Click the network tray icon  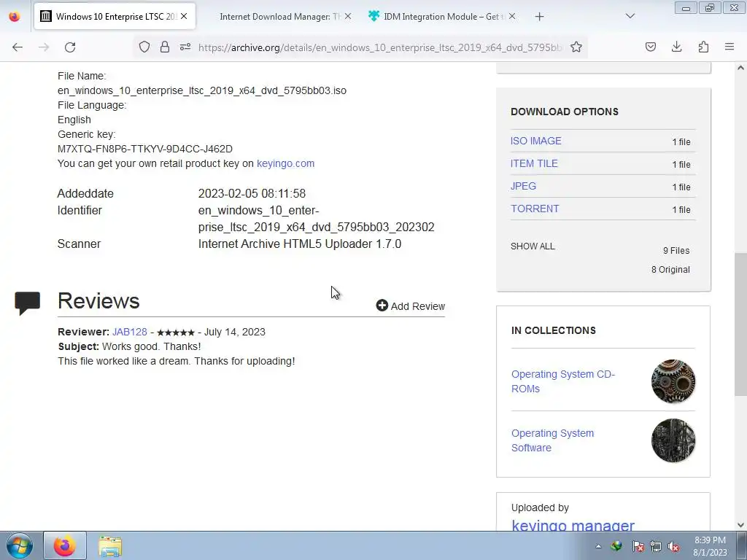click(x=656, y=546)
